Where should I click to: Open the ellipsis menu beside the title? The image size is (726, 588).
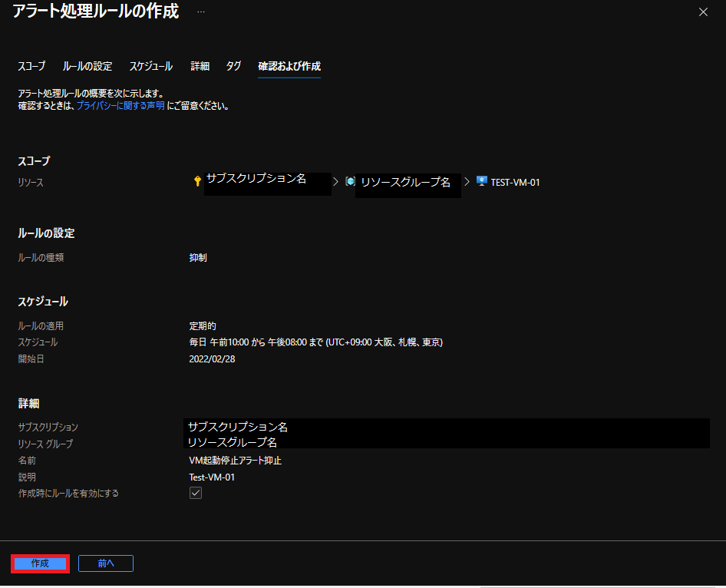tap(201, 12)
